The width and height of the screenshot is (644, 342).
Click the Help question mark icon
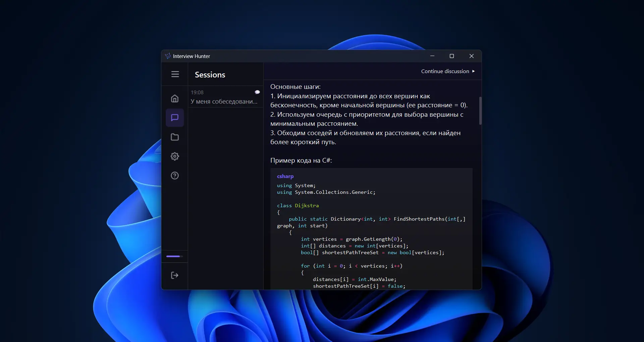(175, 176)
